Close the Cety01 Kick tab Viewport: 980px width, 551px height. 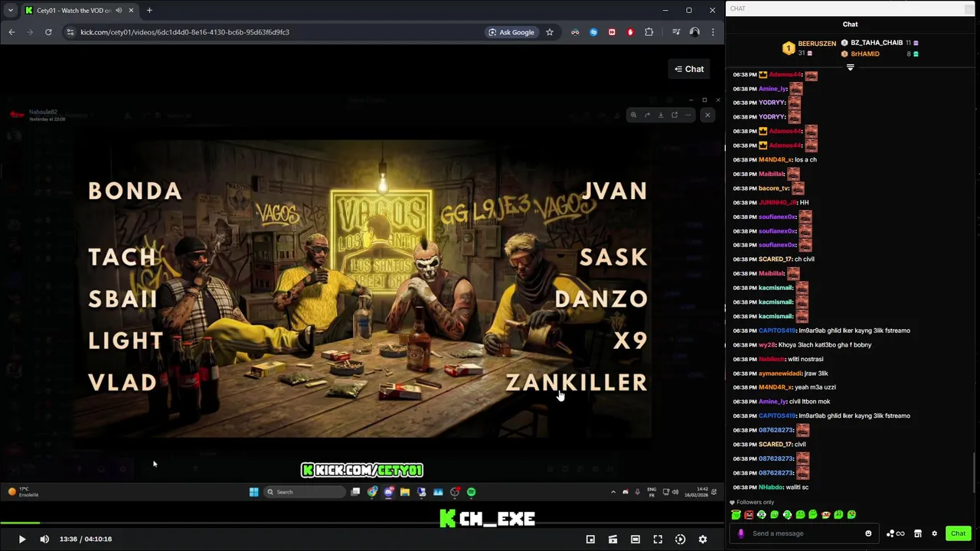click(131, 10)
